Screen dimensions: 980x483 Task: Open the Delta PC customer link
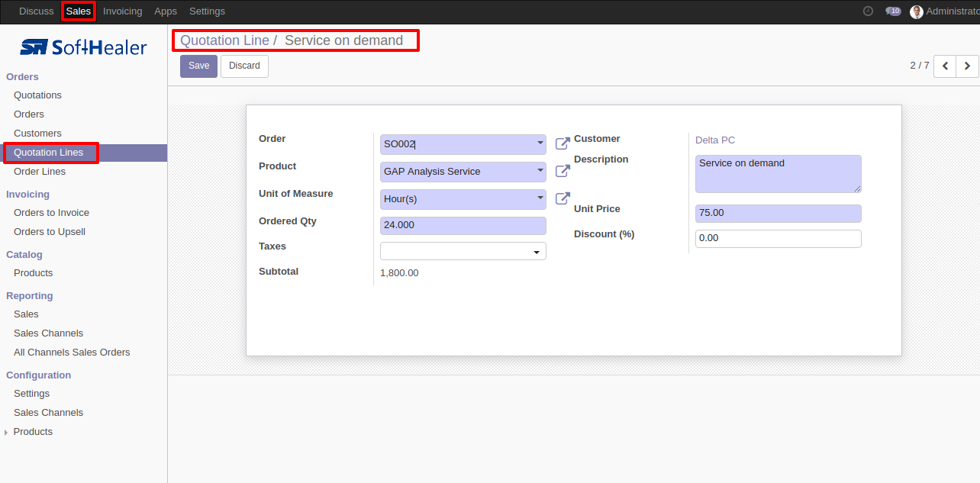point(715,140)
